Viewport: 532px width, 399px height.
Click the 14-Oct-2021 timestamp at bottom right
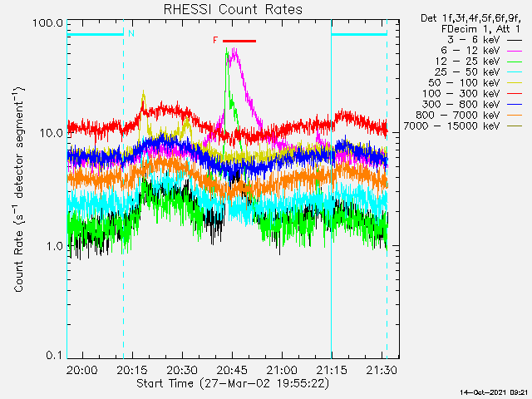click(494, 392)
